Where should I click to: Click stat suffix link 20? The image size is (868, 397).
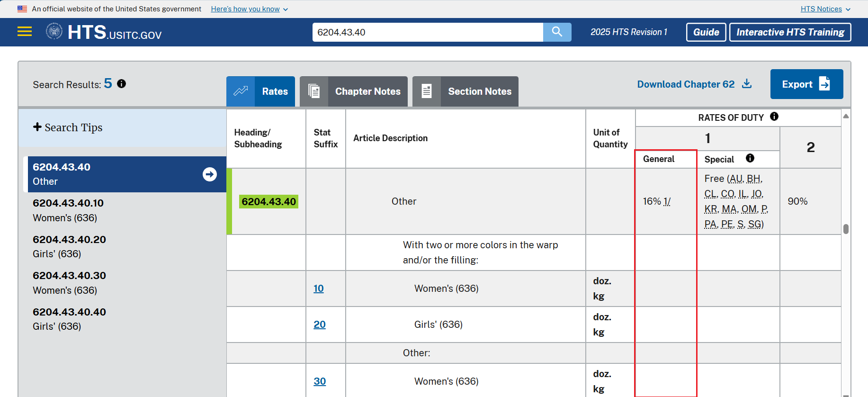pyautogui.click(x=320, y=325)
